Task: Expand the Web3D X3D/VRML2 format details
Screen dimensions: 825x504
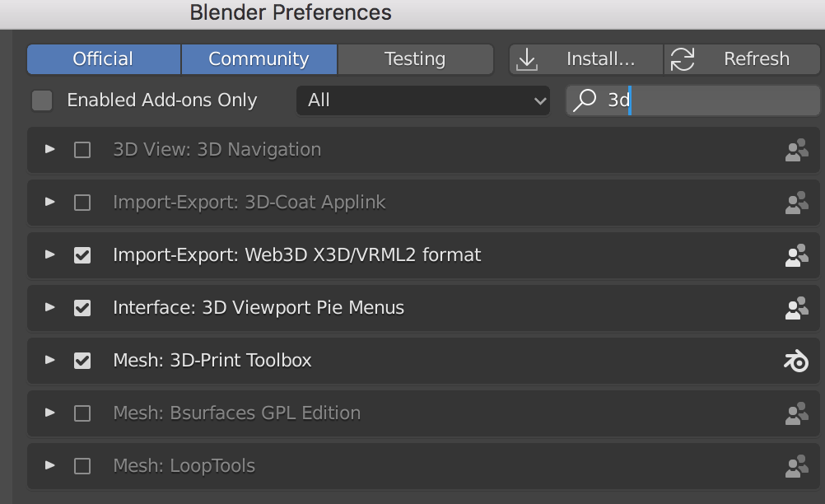Action: pyautogui.click(x=50, y=254)
